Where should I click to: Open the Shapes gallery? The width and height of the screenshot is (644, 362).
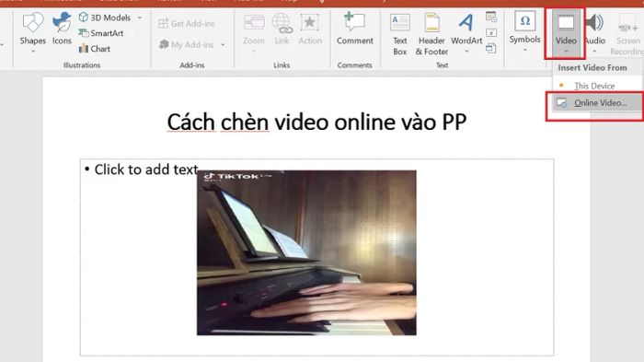pos(32,33)
